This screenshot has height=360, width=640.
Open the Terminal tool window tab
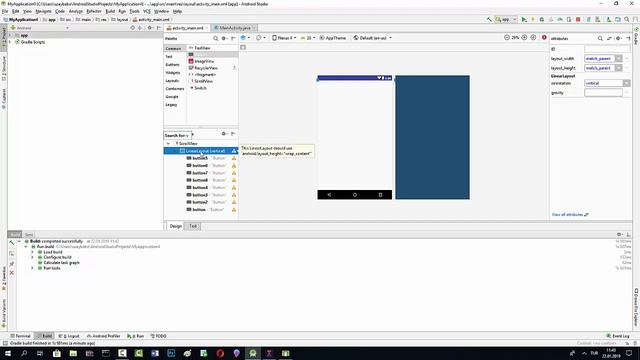click(20, 336)
